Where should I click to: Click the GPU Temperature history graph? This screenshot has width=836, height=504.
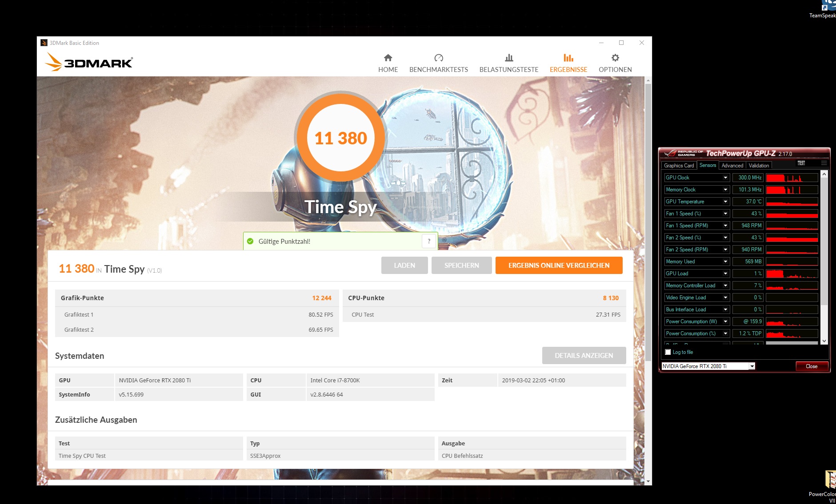[792, 202]
